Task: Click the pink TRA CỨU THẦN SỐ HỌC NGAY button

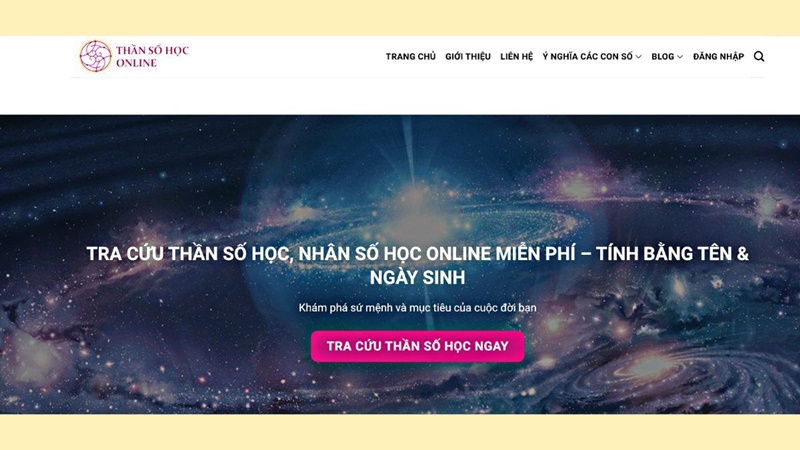Action: [417, 346]
